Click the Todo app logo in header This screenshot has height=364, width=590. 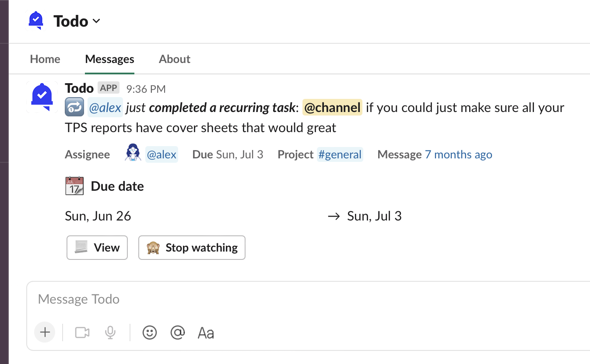[x=36, y=20]
